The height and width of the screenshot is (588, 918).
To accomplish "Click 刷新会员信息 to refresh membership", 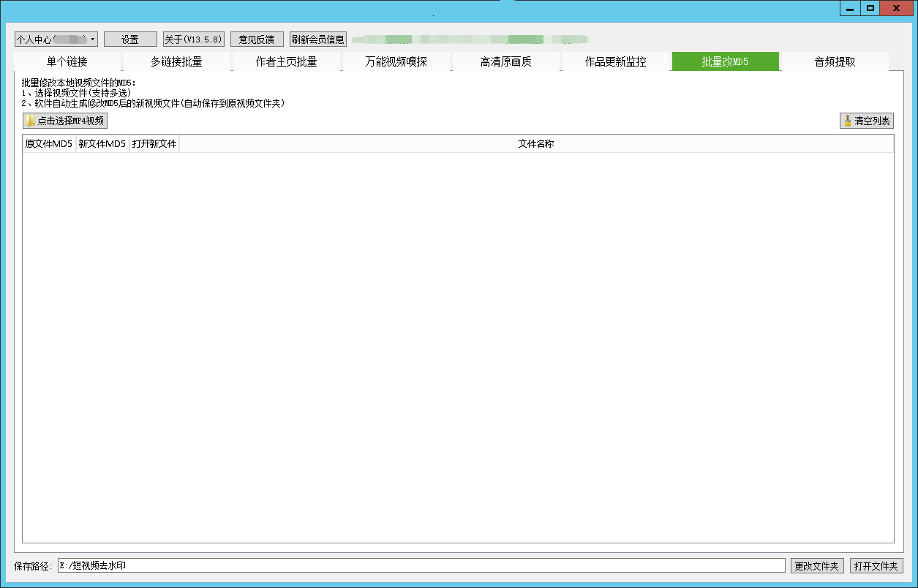I will [x=317, y=39].
